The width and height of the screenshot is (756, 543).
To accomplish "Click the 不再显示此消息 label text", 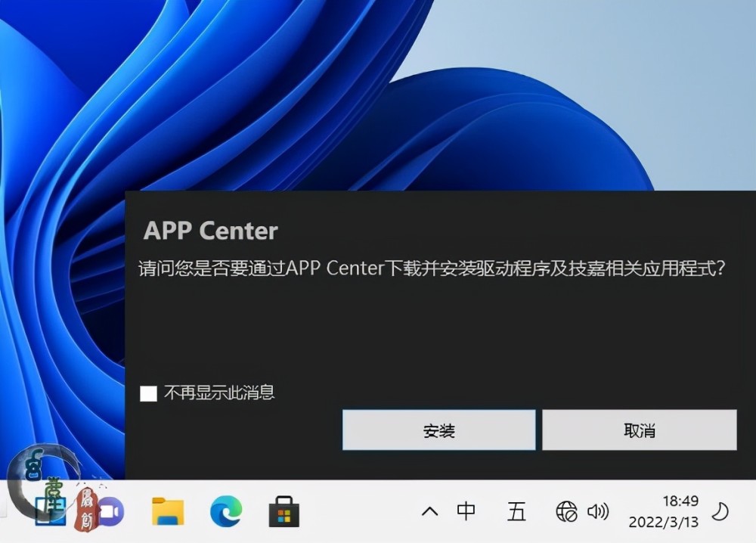I will [219, 393].
